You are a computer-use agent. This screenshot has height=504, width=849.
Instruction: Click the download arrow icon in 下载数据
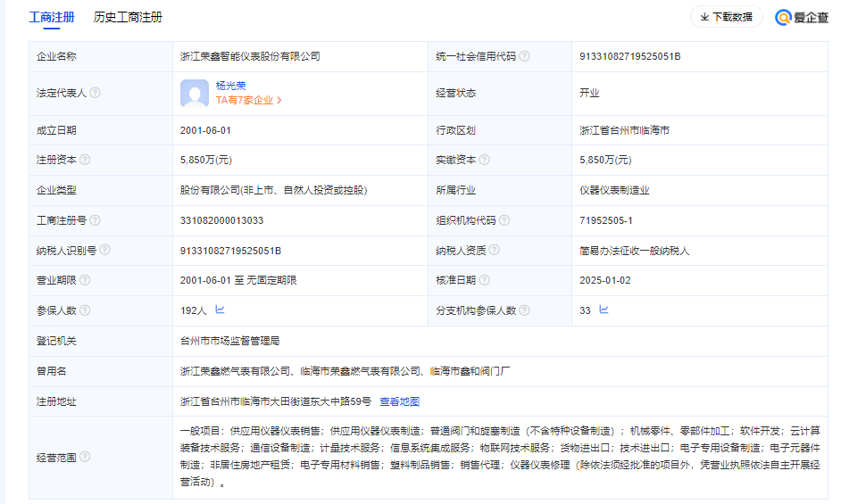(704, 17)
